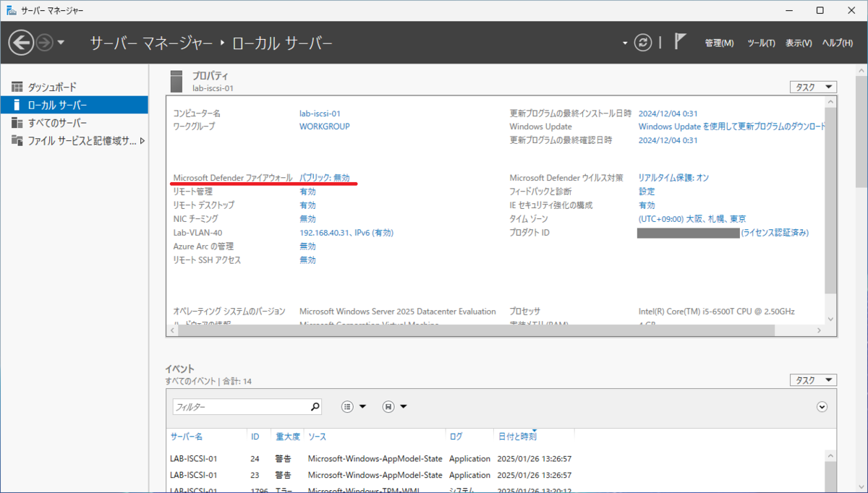
Task: Click the refresh icon in header
Action: 643,43
